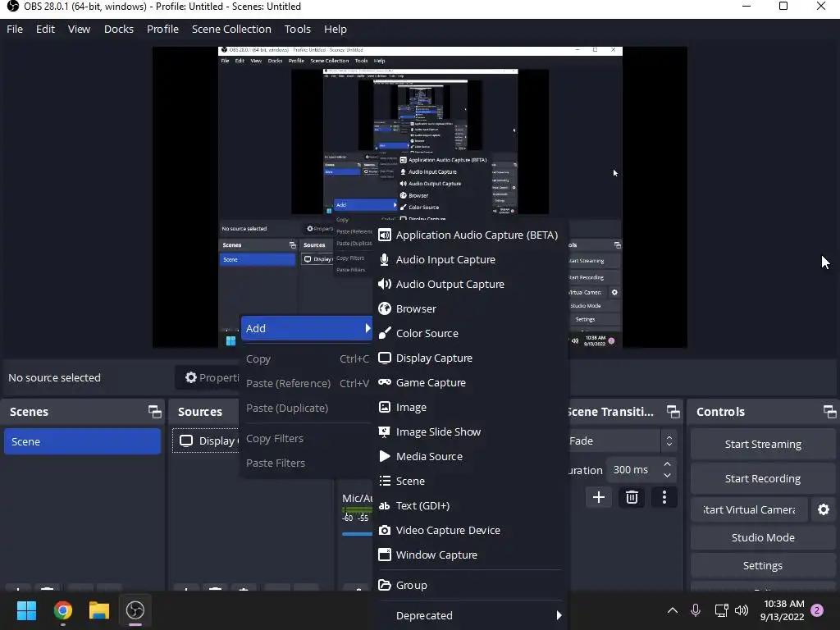
Task: Open the View menu
Action: (x=79, y=29)
